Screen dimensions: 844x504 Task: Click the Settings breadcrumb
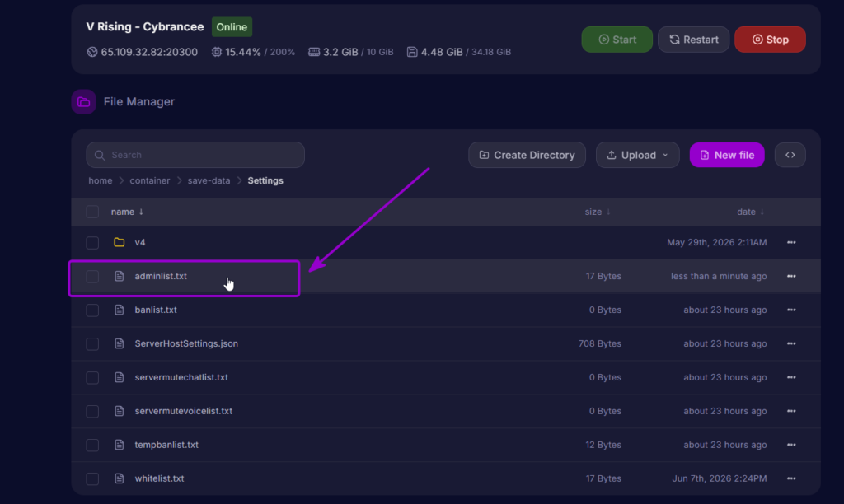coord(265,180)
